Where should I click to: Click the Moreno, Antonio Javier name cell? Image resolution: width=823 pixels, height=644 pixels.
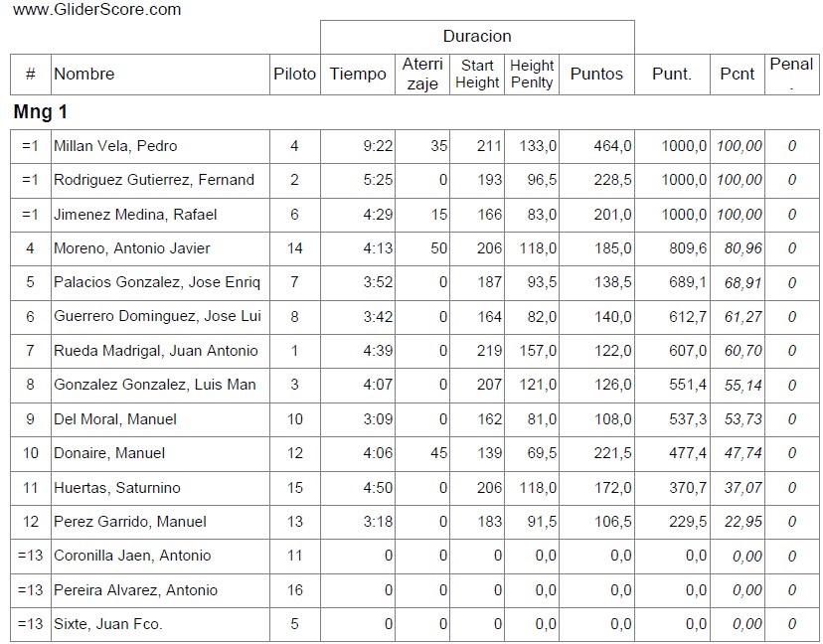coord(132,248)
